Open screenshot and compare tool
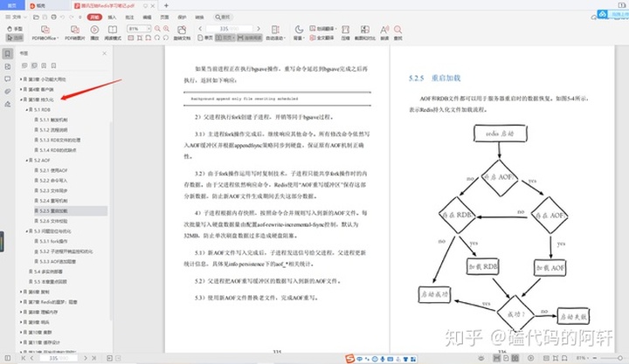This screenshot has width=629, height=364. pyautogui.click(x=365, y=32)
